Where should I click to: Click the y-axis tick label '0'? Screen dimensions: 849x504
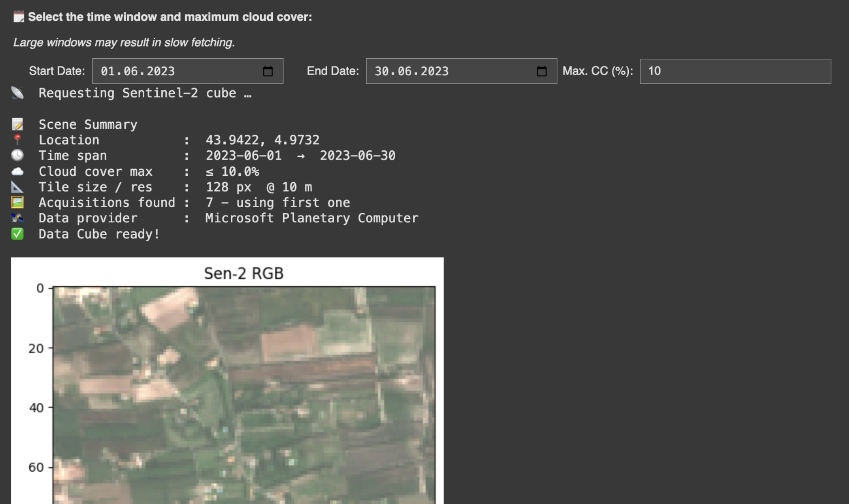(x=40, y=288)
